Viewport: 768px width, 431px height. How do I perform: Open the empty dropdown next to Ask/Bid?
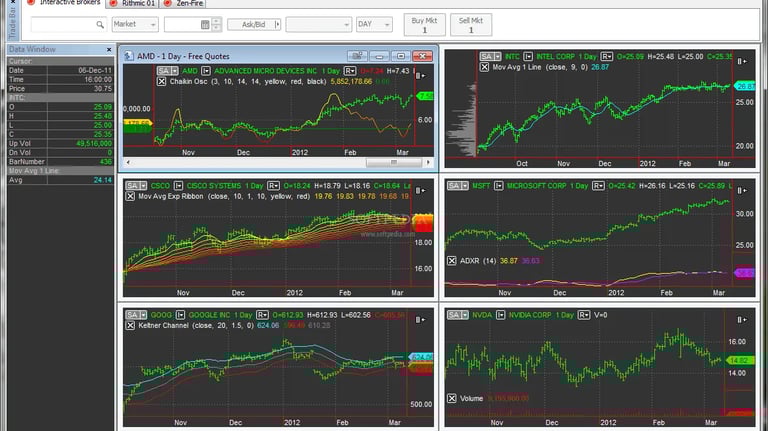pos(319,24)
